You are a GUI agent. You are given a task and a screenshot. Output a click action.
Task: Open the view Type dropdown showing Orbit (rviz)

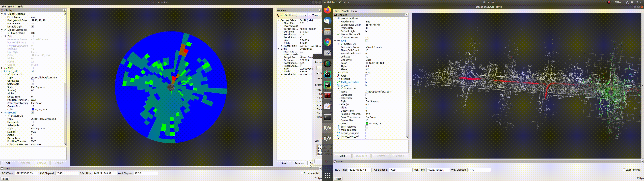(x=295, y=15)
